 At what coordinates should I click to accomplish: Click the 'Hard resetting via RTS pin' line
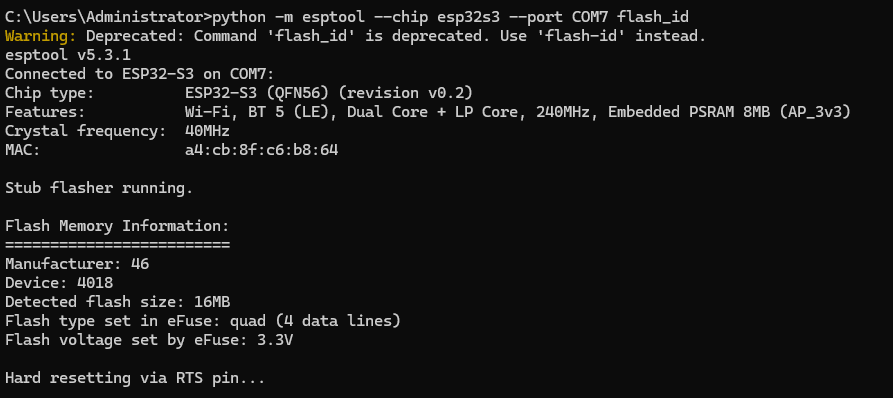click(135, 378)
